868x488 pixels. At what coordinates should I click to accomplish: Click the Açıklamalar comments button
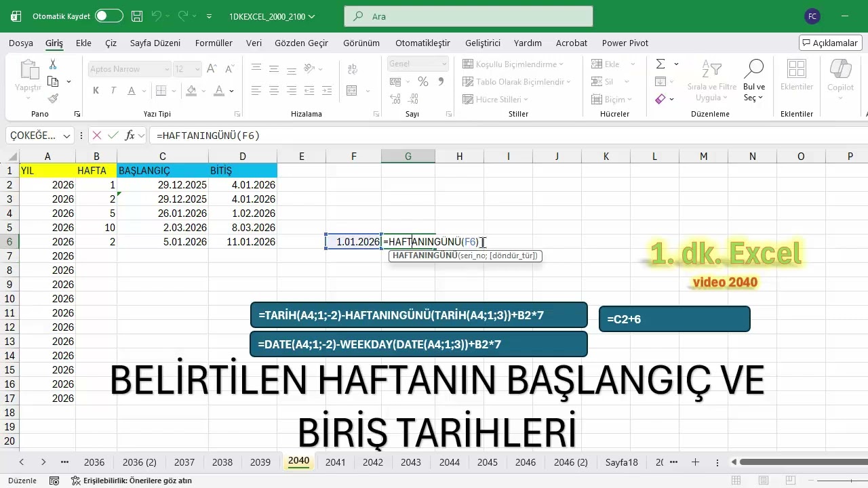coord(831,43)
